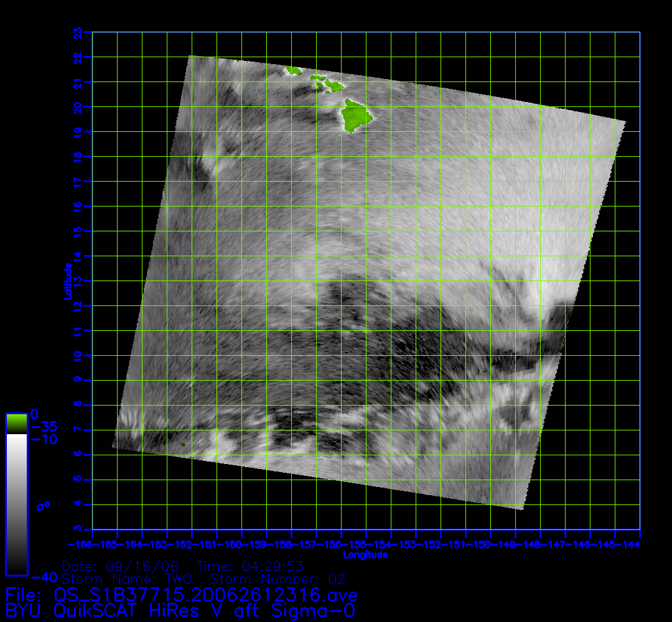The image size is (672, 622).
Task: Click the green Oahu island at top
Action: click(293, 71)
